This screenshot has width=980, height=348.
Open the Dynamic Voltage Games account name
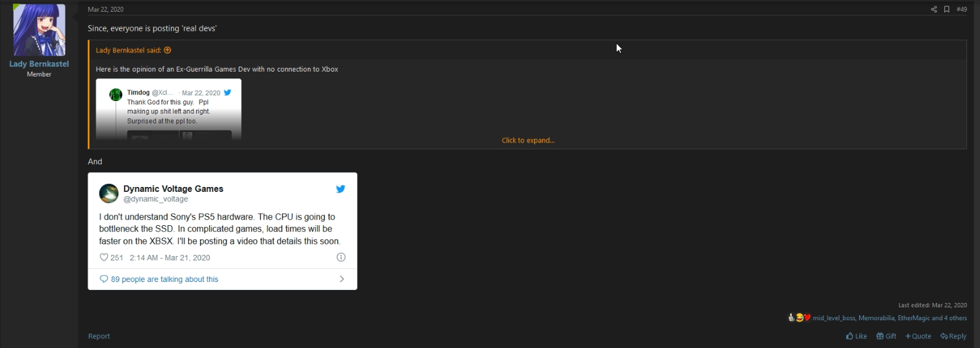(173, 189)
